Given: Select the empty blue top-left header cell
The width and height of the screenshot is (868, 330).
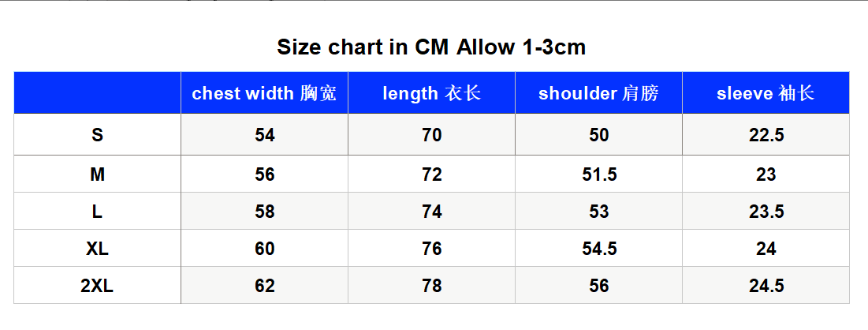Looking at the screenshot, I should [98, 92].
